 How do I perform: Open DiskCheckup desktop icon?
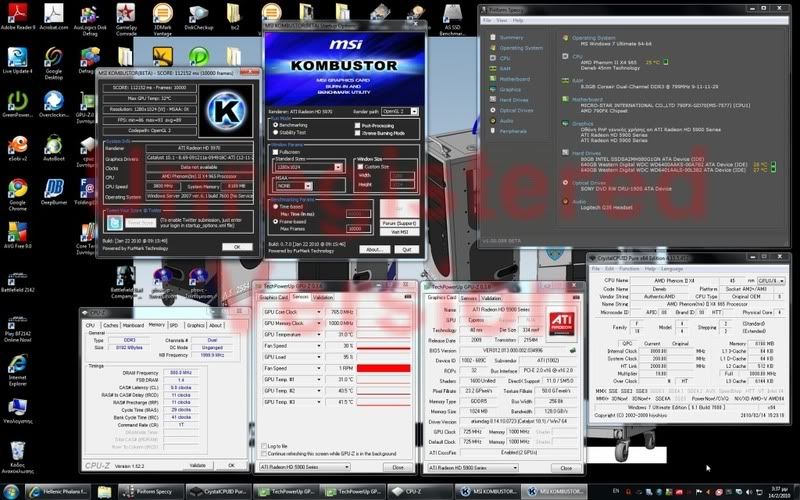tap(198, 16)
